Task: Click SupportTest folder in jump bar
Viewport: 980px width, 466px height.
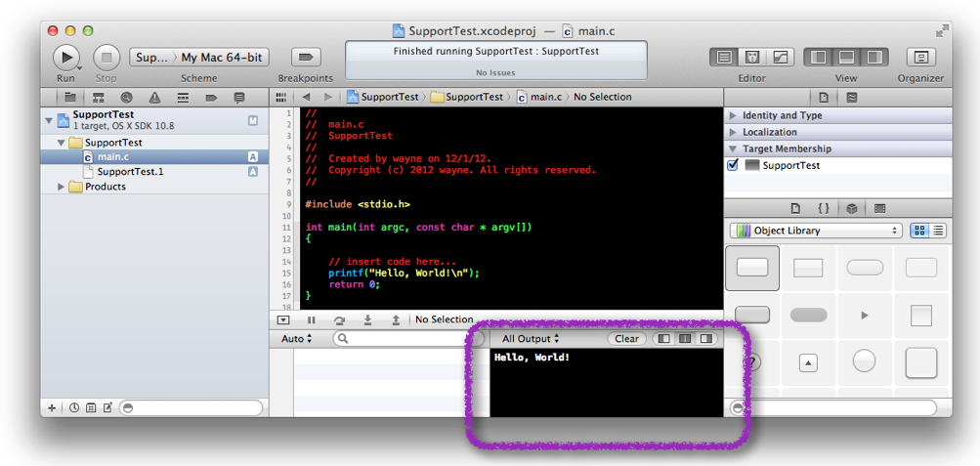Action: pyautogui.click(x=467, y=97)
